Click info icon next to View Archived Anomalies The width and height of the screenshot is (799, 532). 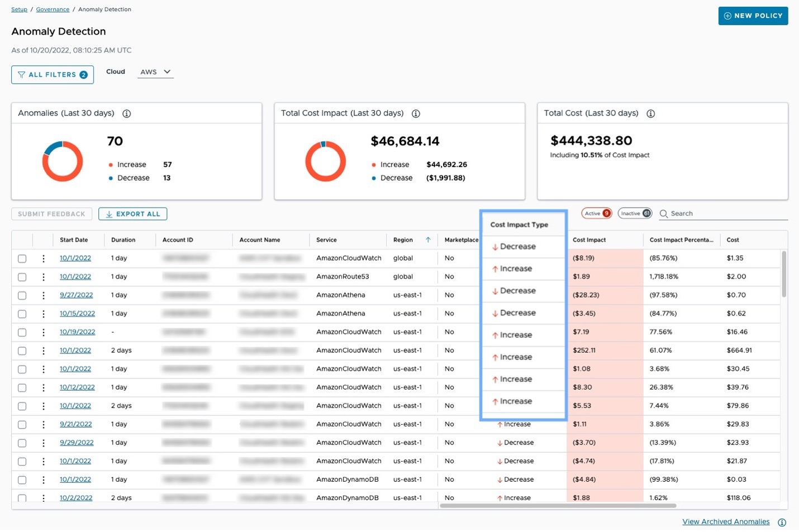(x=782, y=523)
